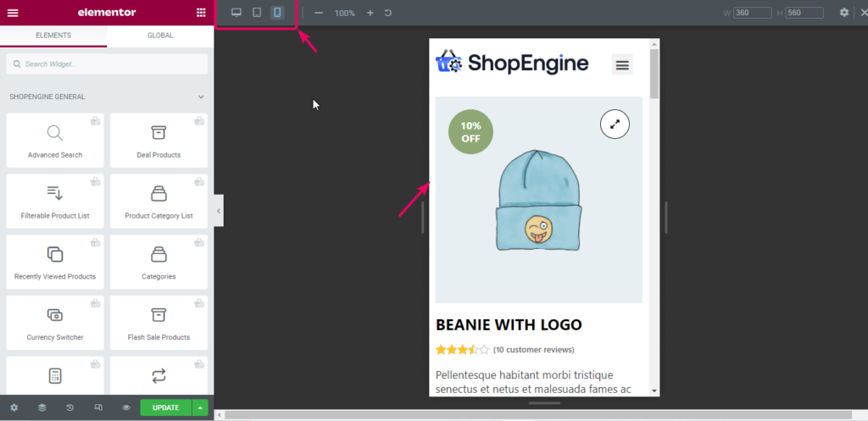Switch to Desktop responsive view

pyautogui.click(x=236, y=13)
